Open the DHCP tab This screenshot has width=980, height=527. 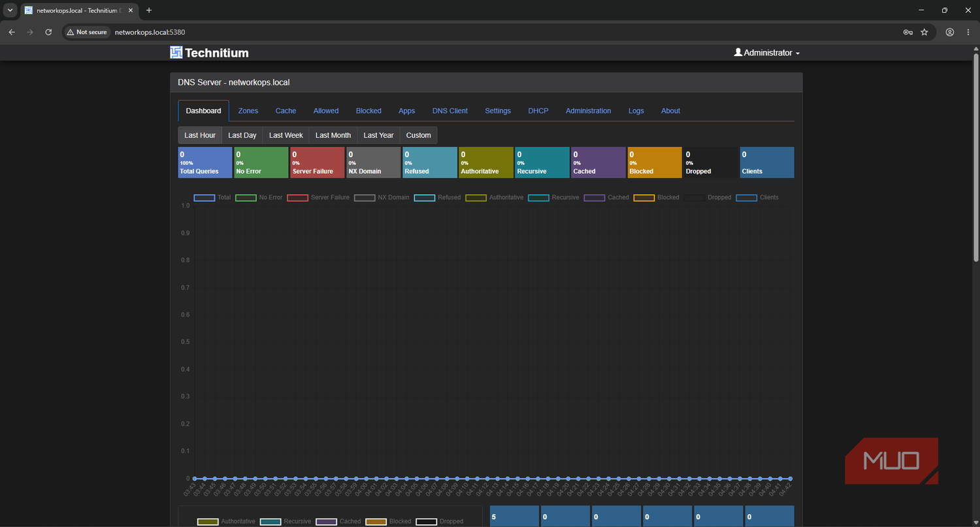tap(538, 111)
